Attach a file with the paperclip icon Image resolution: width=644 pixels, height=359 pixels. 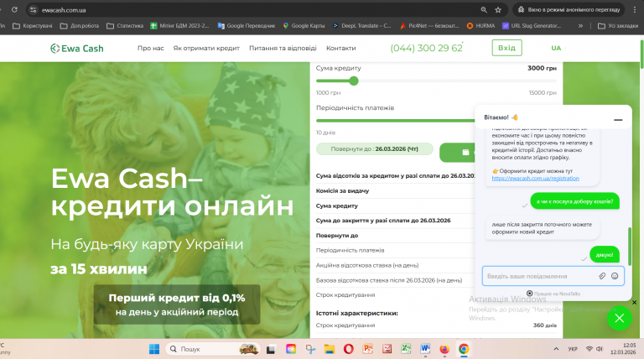click(x=602, y=276)
